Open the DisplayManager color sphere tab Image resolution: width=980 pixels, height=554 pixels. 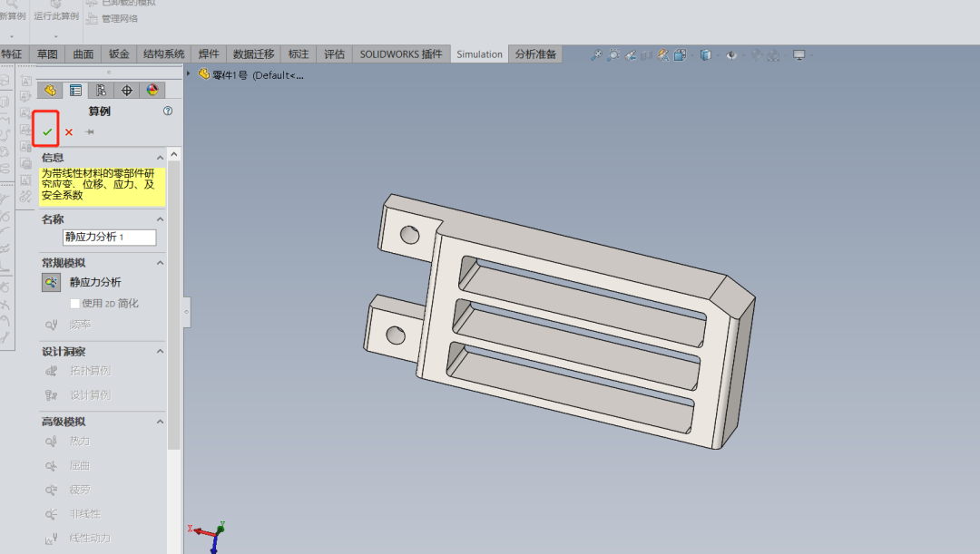coord(152,90)
